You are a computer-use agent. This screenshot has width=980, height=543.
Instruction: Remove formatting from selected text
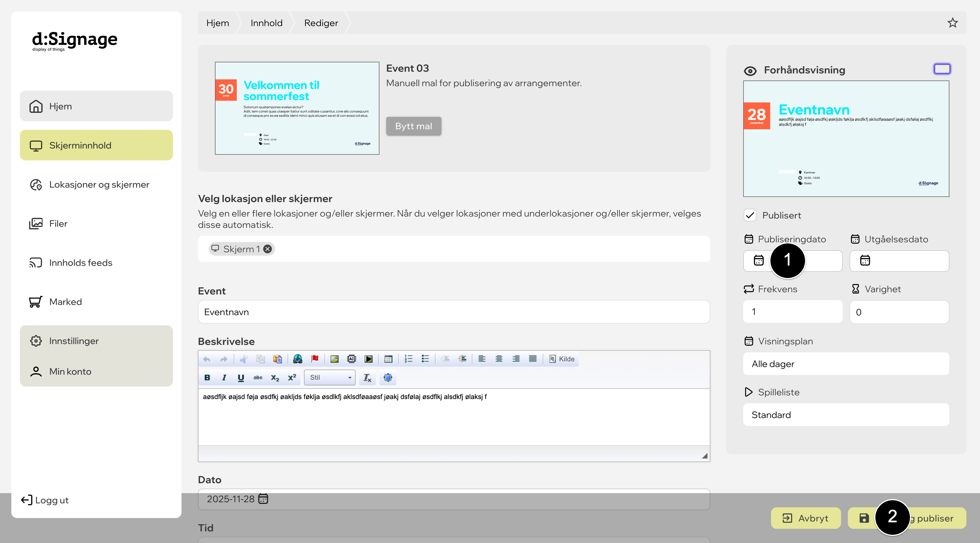367,377
